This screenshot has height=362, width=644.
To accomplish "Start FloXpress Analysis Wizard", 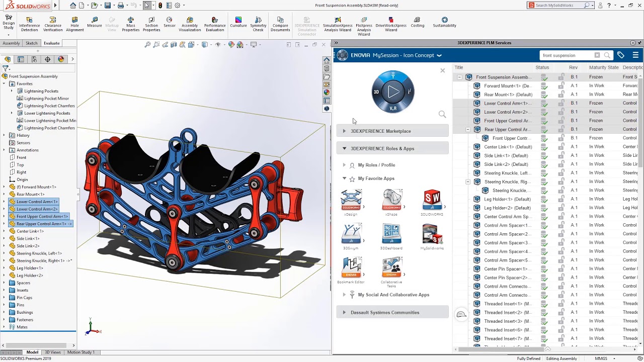I will pyautogui.click(x=364, y=26).
